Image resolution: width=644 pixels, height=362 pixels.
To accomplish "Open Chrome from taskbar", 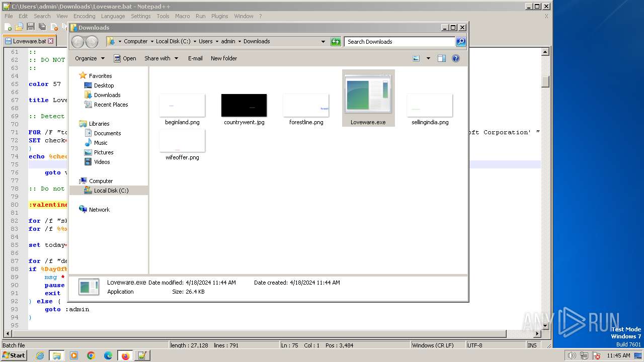I will coord(91,355).
